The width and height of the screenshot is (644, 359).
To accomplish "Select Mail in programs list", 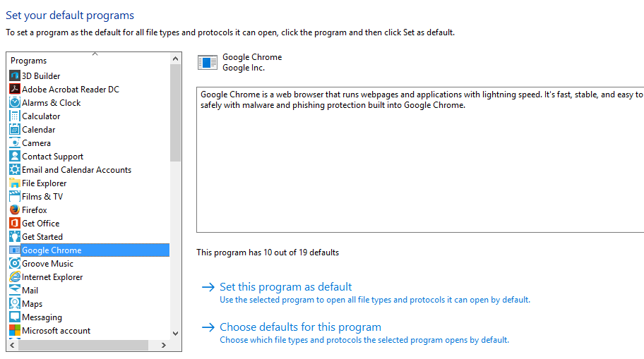I will coord(30,291).
